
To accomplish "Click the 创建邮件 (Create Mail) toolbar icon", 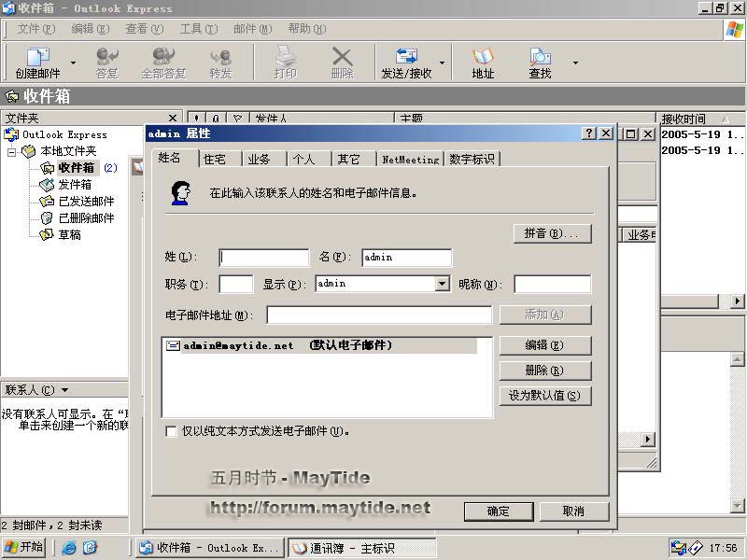I will 37,63.
